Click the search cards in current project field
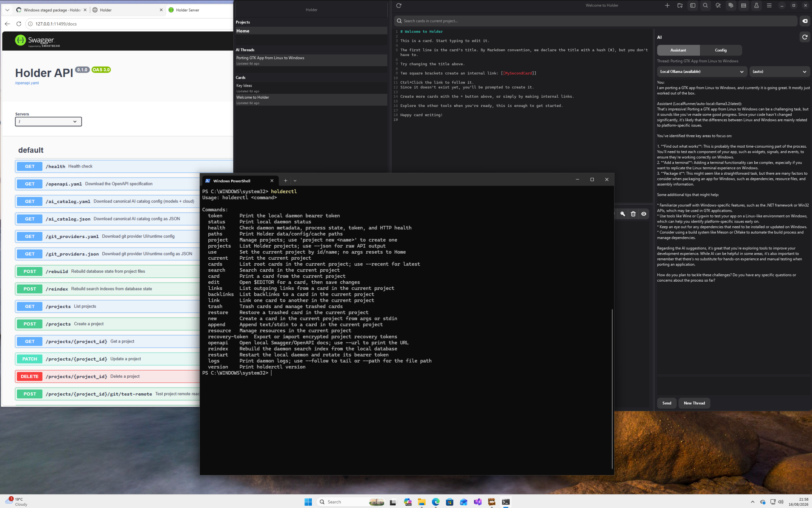The image size is (812, 508). [596, 21]
